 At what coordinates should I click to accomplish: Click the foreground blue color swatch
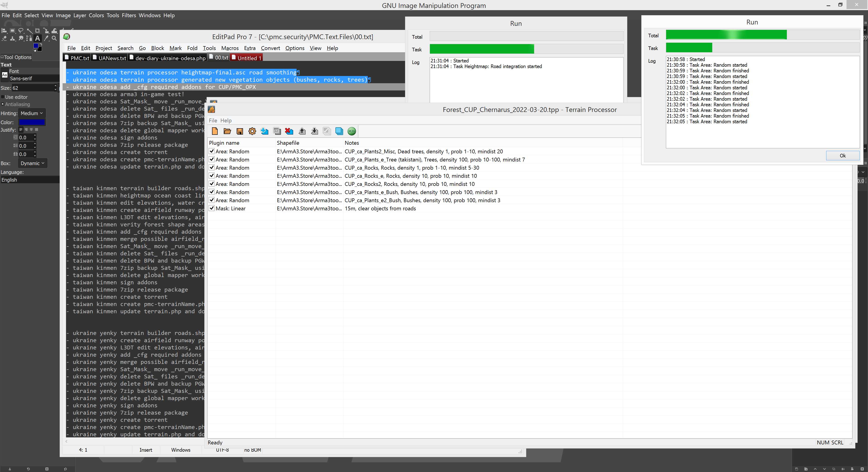pyautogui.click(x=36, y=46)
